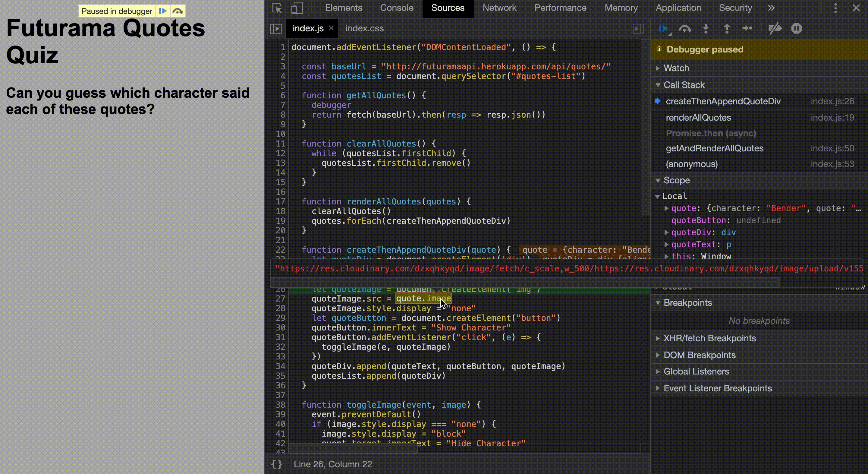Step out of current function

coord(727,29)
